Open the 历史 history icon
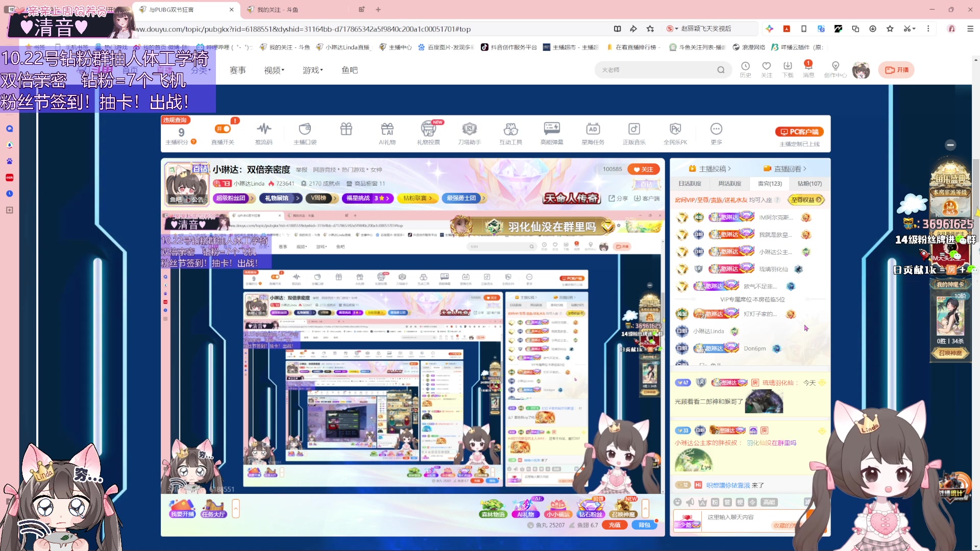Viewport: 980px width, 551px height. point(745,69)
